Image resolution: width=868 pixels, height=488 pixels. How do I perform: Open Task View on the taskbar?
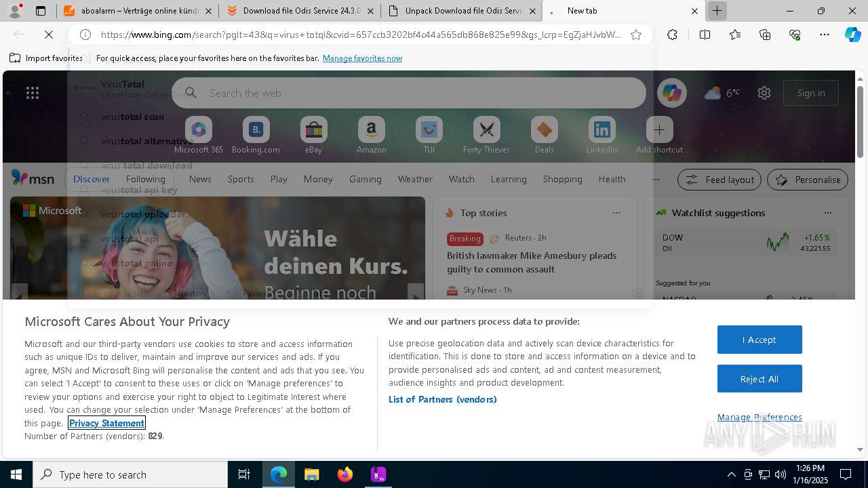coord(244,474)
